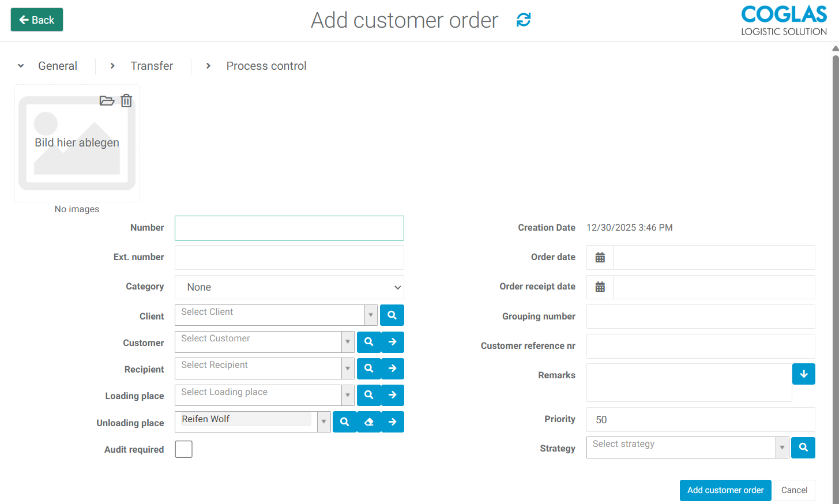
Task: Open Order date calendar picker
Action: coord(600,258)
